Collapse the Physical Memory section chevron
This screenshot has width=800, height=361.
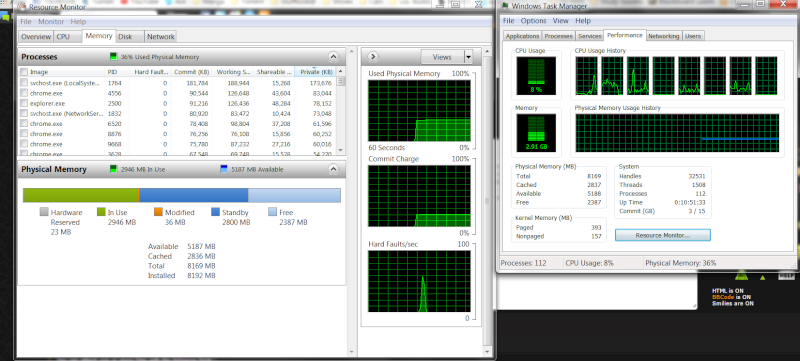[333, 169]
